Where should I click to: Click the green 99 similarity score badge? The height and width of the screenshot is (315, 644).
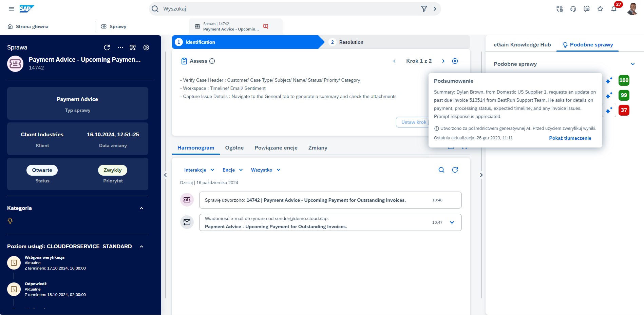pyautogui.click(x=624, y=95)
